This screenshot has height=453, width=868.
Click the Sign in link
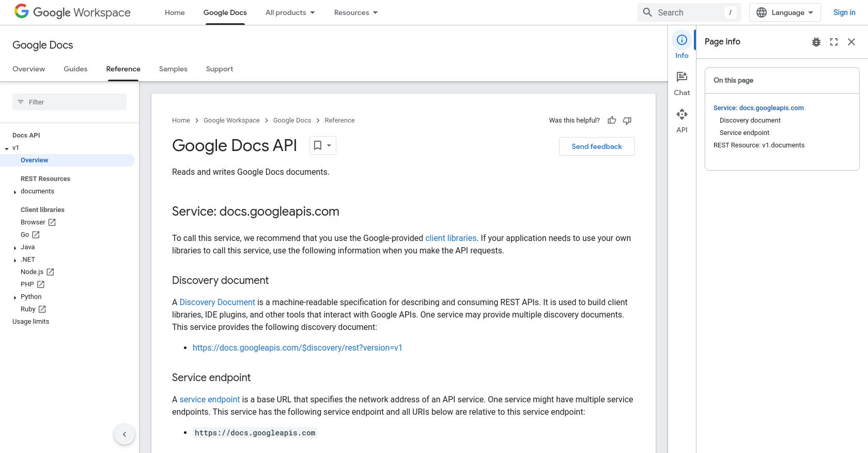coord(844,12)
